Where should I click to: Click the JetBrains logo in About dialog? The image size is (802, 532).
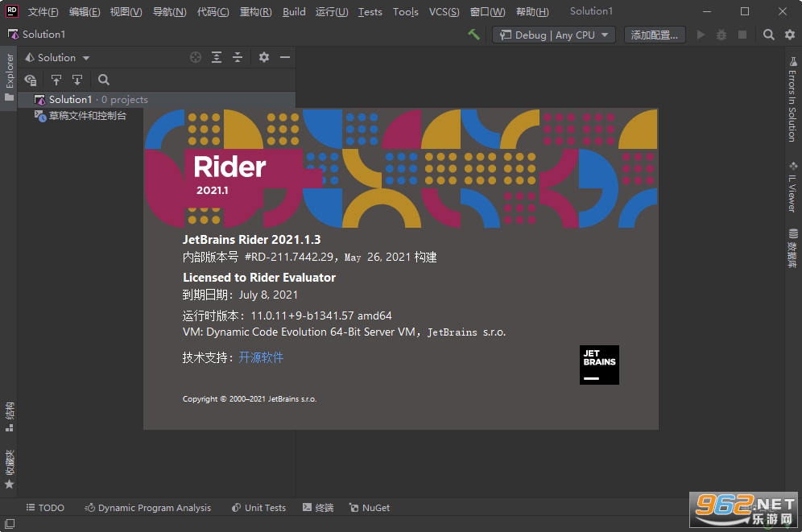point(599,365)
